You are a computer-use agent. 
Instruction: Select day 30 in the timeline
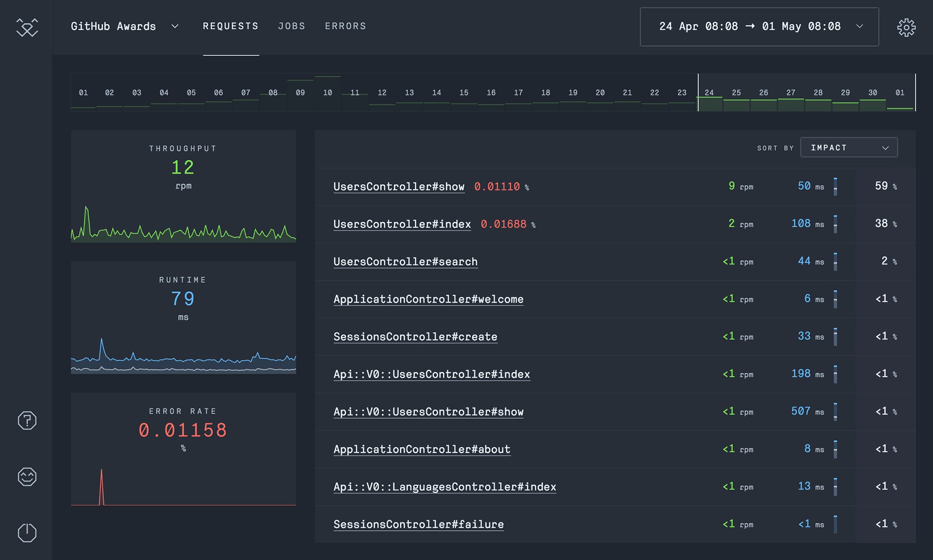873,93
